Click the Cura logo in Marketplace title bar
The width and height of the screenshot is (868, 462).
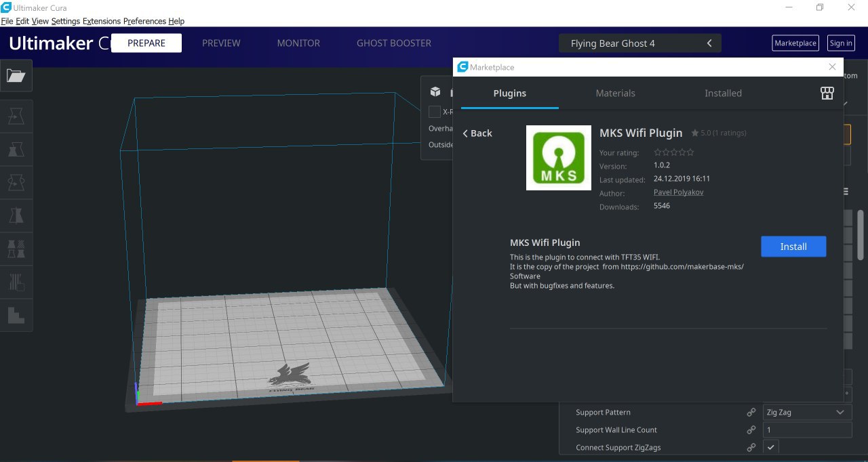pos(462,67)
